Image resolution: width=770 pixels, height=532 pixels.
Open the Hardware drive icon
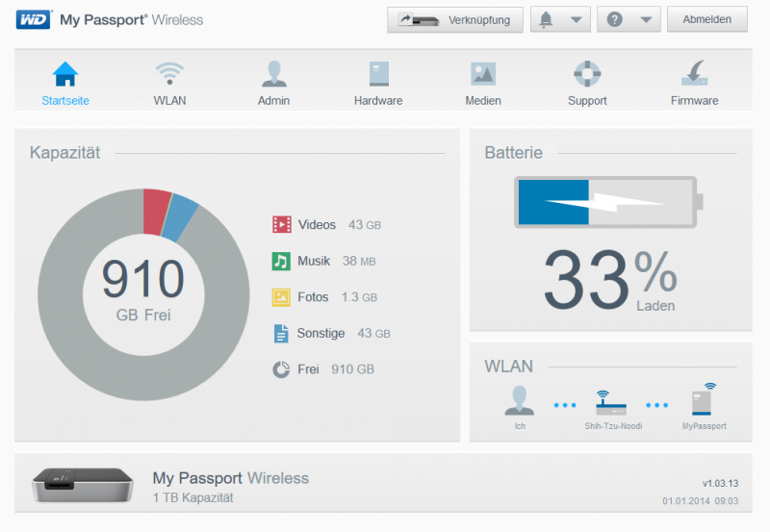(x=378, y=74)
